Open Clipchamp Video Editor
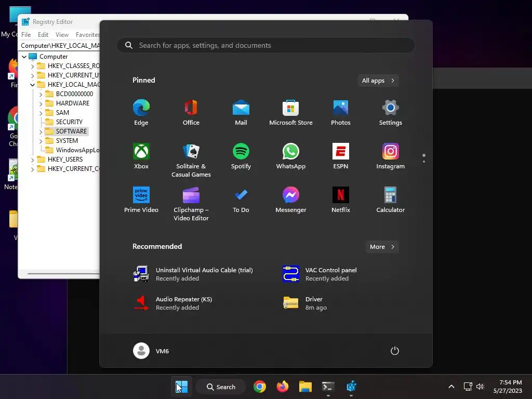This screenshot has width=532, height=399. (x=191, y=204)
